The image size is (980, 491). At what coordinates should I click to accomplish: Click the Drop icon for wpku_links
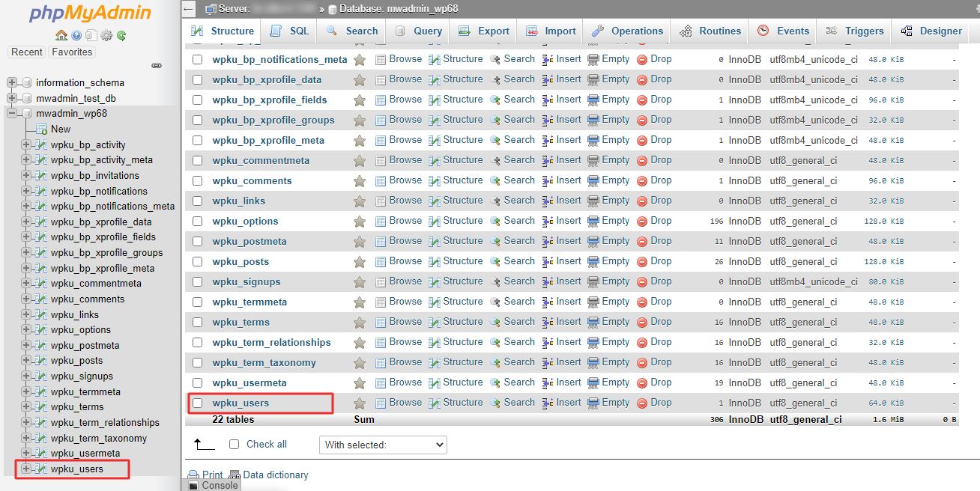(642, 201)
